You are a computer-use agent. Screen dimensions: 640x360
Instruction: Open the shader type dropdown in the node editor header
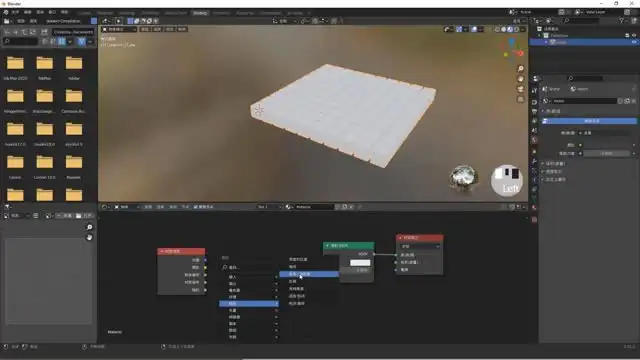click(127, 207)
